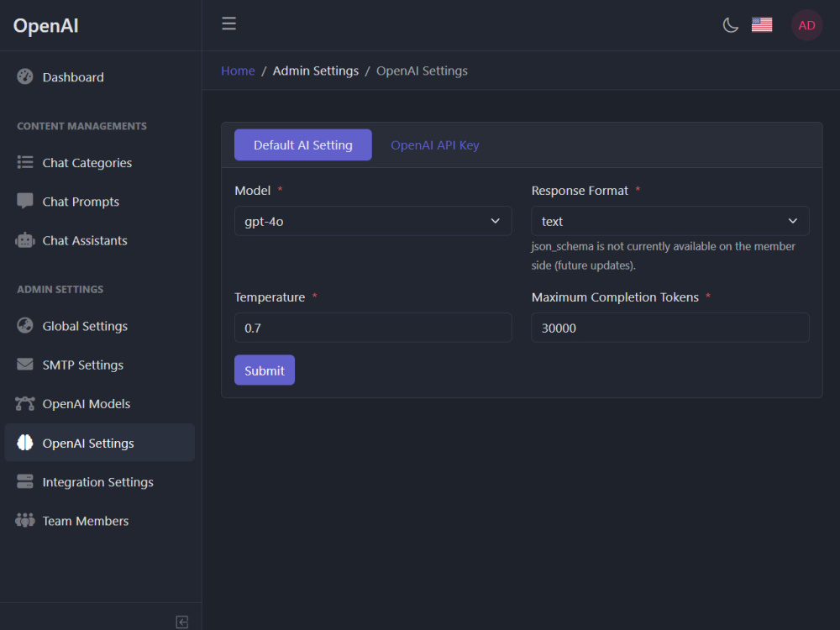The height and width of the screenshot is (630, 840).
Task: Open the Response Format dropdown
Action: tap(669, 221)
